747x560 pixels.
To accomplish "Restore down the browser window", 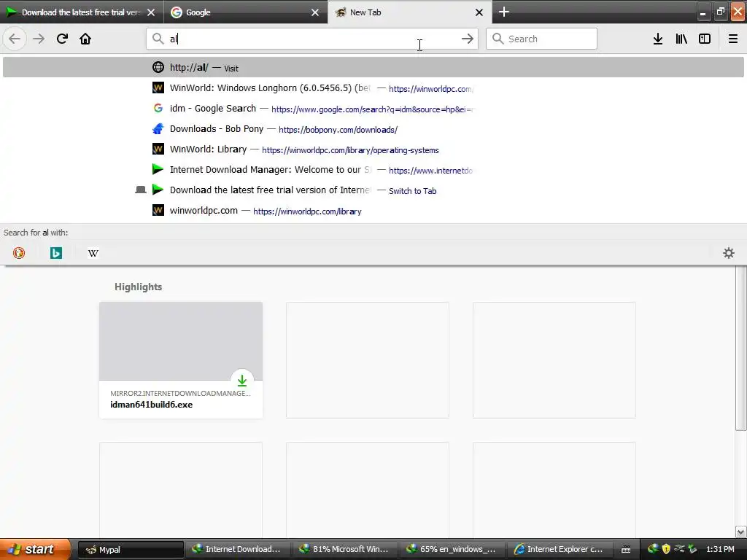I will point(720,12).
